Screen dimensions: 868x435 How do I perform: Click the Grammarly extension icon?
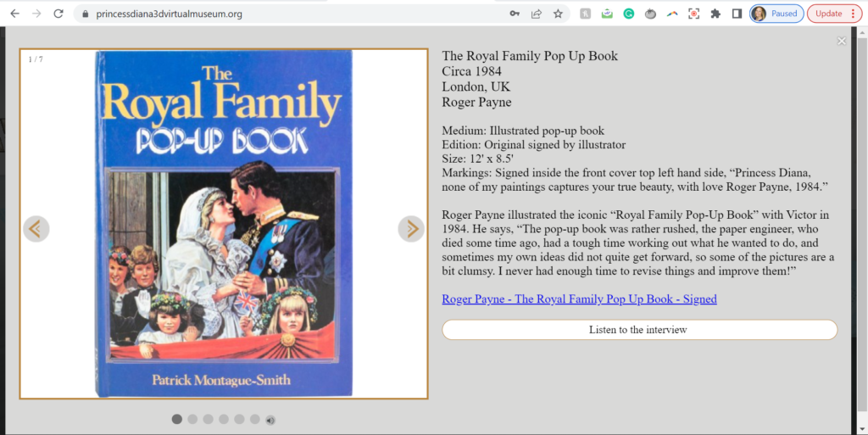[x=629, y=14]
